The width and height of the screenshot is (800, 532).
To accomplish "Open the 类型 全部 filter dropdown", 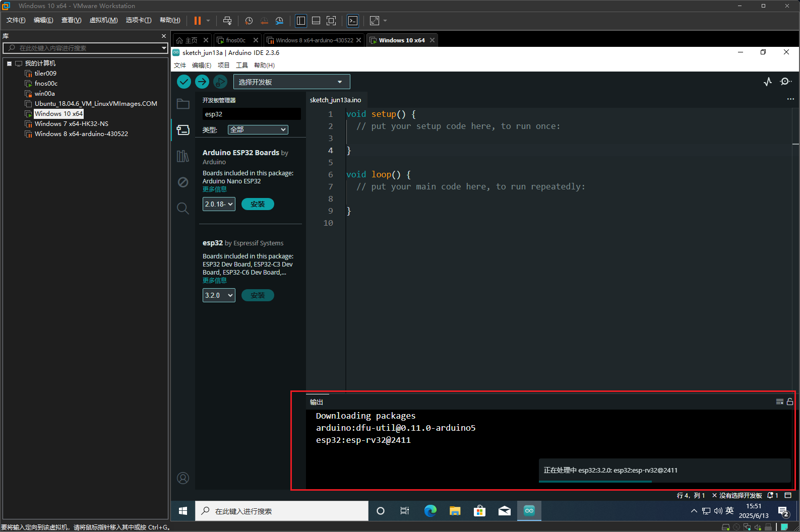I will coord(258,129).
